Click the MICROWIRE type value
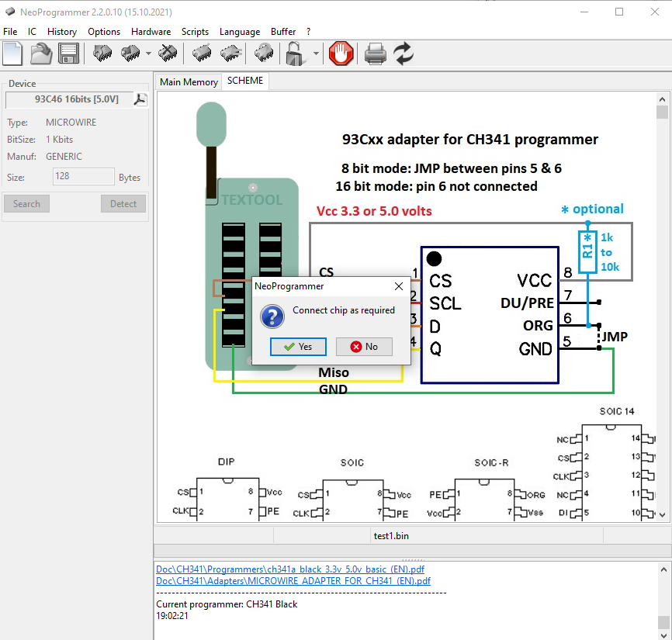The width and height of the screenshot is (672, 640). click(x=71, y=123)
